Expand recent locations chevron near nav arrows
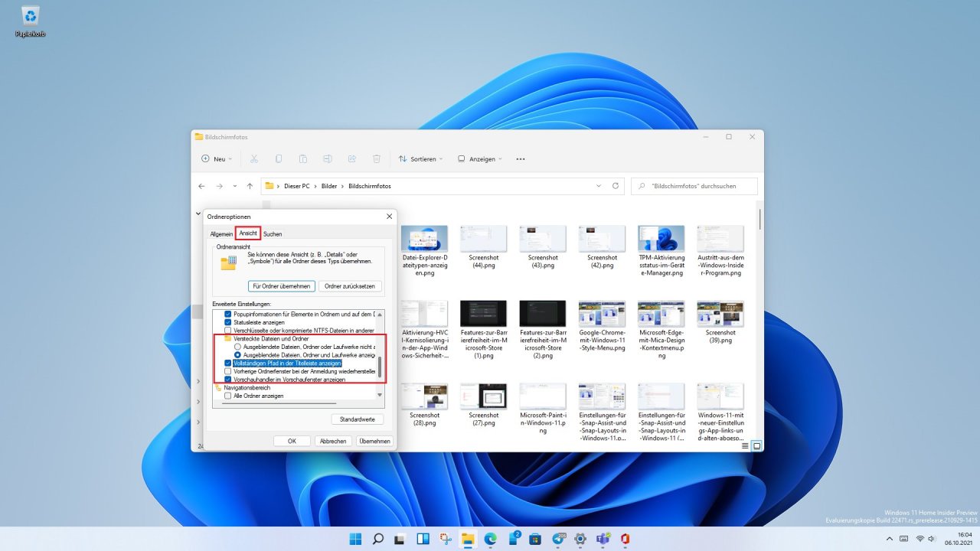The width and height of the screenshot is (980, 551). tap(234, 186)
